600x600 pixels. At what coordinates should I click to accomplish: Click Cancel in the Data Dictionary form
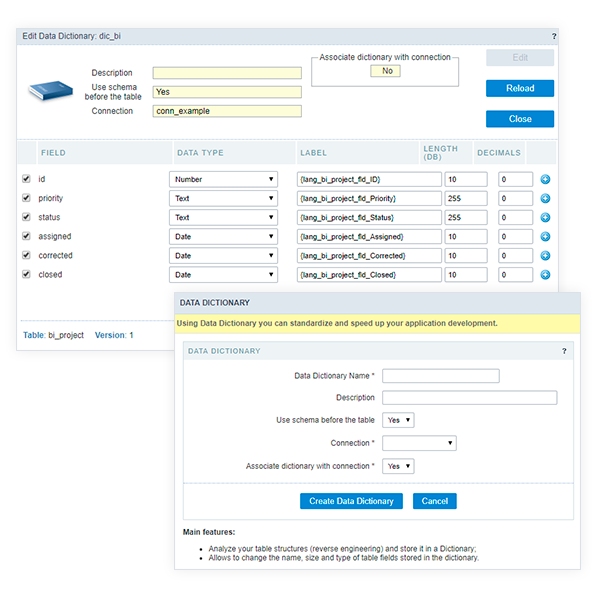[x=434, y=501]
